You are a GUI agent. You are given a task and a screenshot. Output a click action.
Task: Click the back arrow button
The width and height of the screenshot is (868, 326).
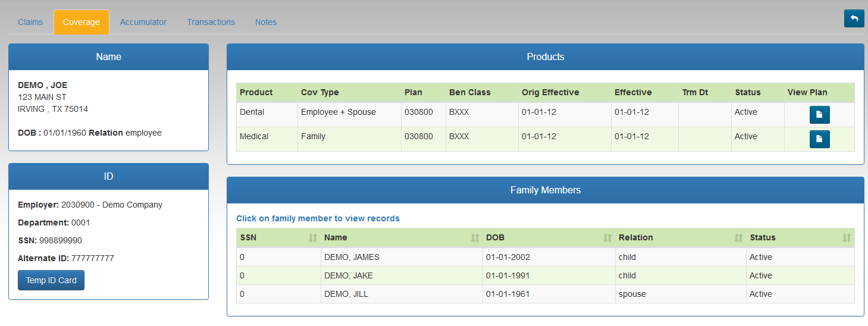click(854, 18)
